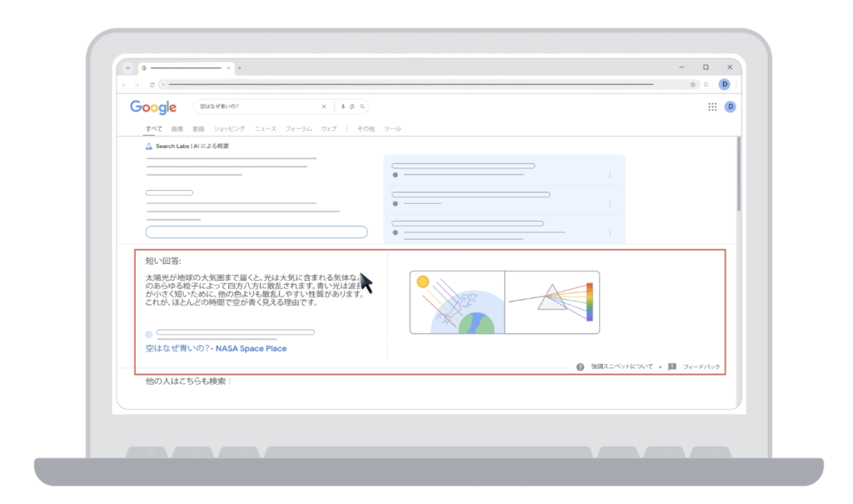Click the sky and prism illustration thumbnail

(504, 302)
